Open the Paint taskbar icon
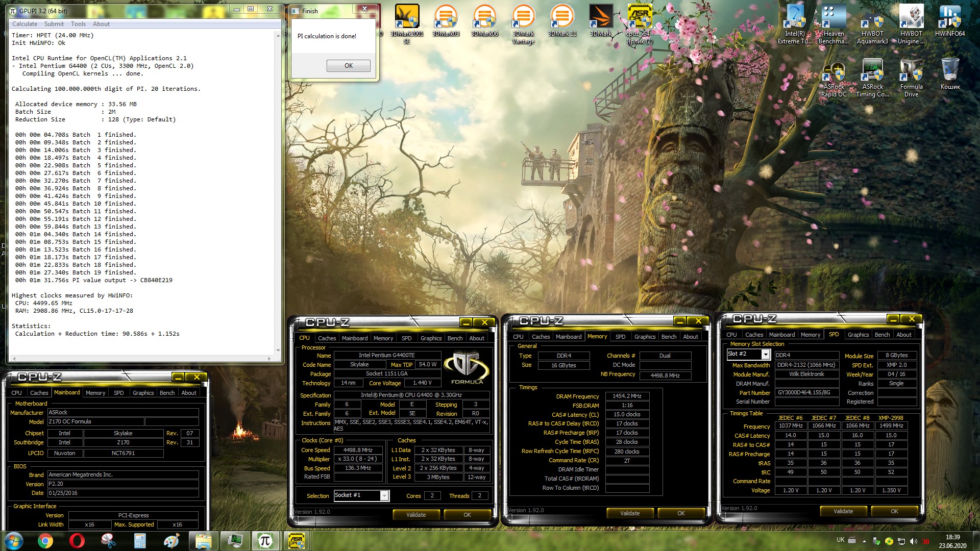The height and width of the screenshot is (551, 980). pos(171,541)
